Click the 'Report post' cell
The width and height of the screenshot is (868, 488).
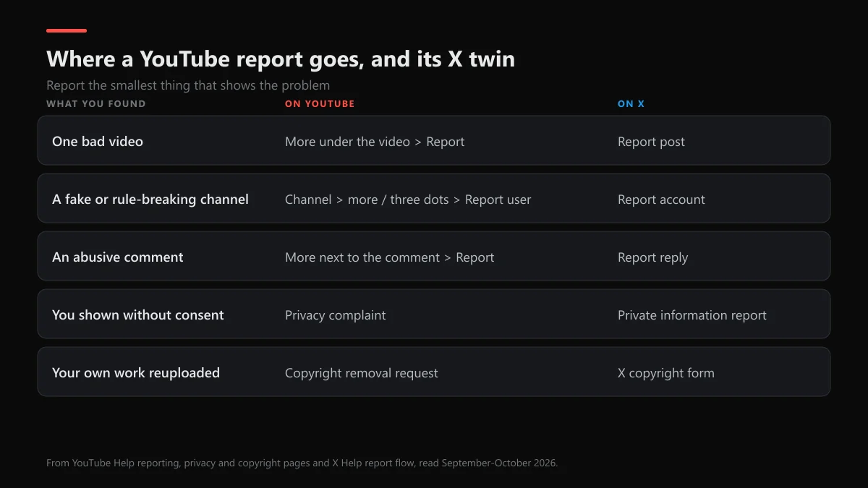(651, 142)
